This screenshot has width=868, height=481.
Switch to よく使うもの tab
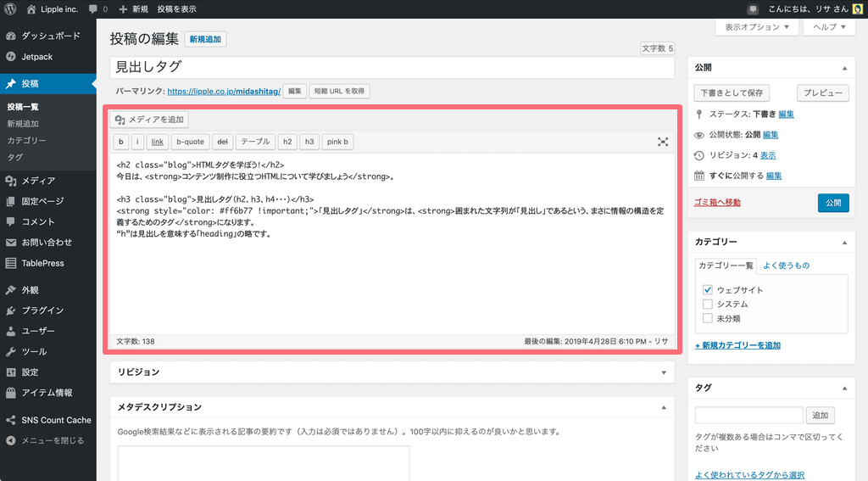pyautogui.click(x=786, y=266)
